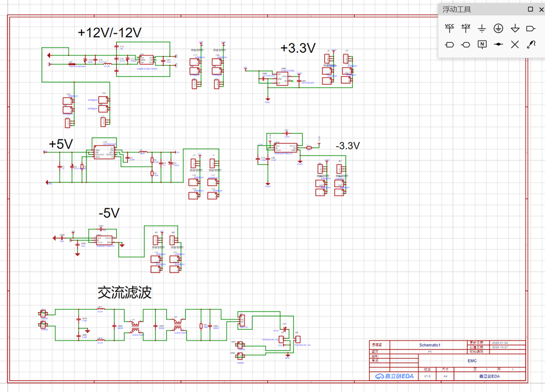Choose the hexagonal bidirectional port tool
This screenshot has width=545, height=392.
[x=466, y=44]
